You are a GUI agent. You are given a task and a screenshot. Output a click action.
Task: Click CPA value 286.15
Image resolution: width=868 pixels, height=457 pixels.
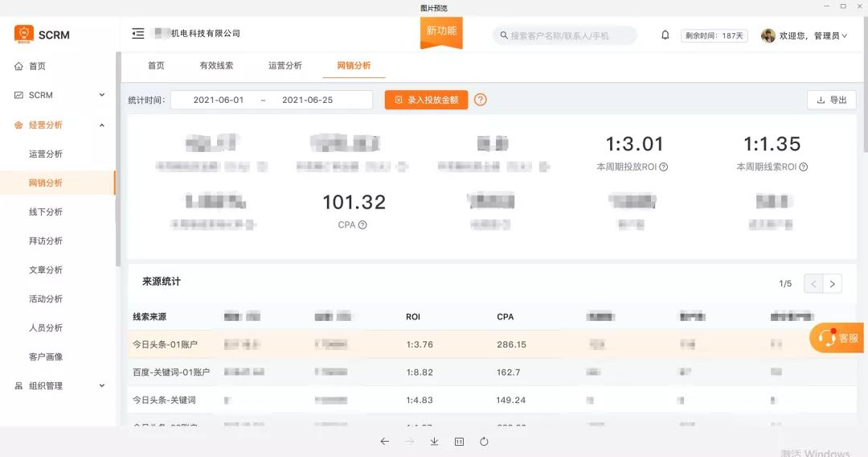511,344
